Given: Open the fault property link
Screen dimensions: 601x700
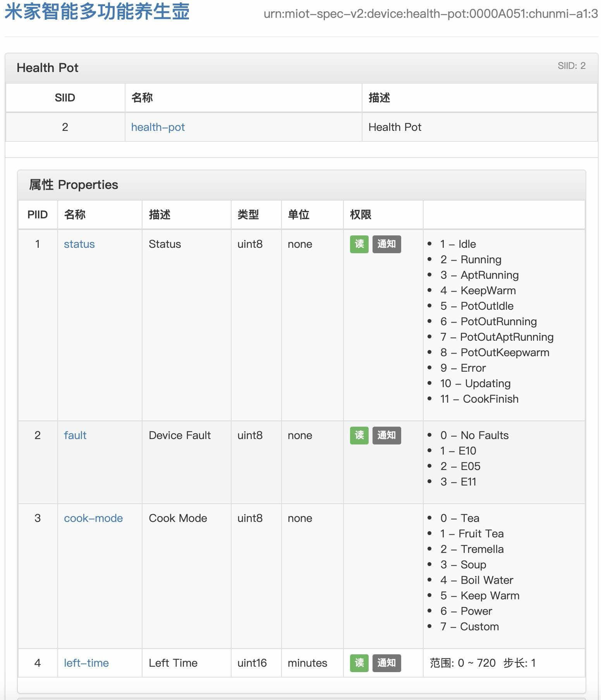Looking at the screenshot, I should coord(75,435).
